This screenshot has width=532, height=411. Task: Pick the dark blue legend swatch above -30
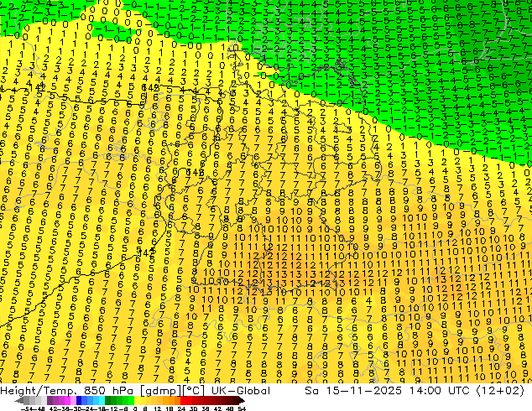point(79,401)
